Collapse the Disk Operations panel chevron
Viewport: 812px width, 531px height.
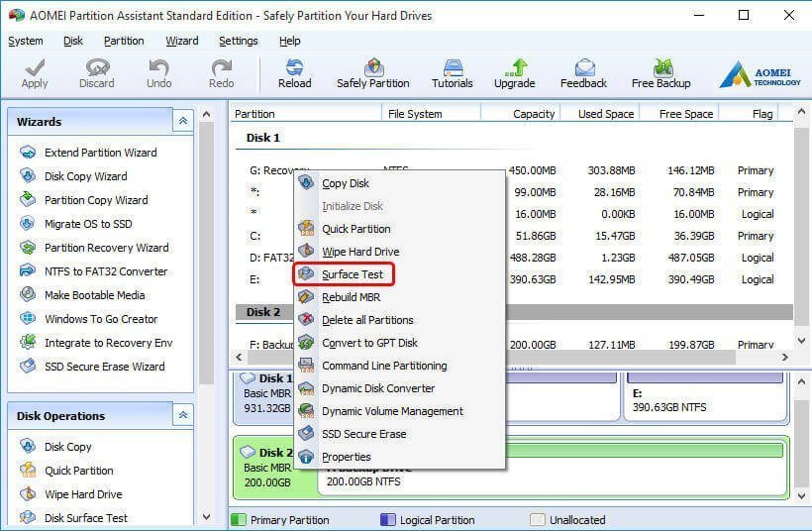tap(183, 415)
